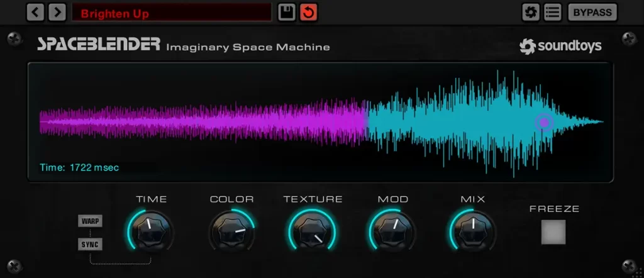The image size is (644, 278).
Task: Save preset with the floppy disk icon
Action: pyautogui.click(x=287, y=12)
